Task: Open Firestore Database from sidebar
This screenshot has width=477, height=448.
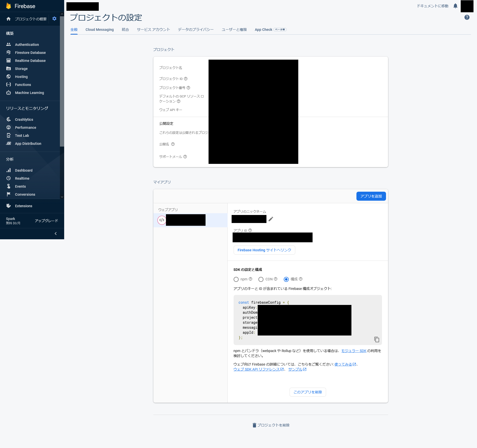Action: pos(30,53)
